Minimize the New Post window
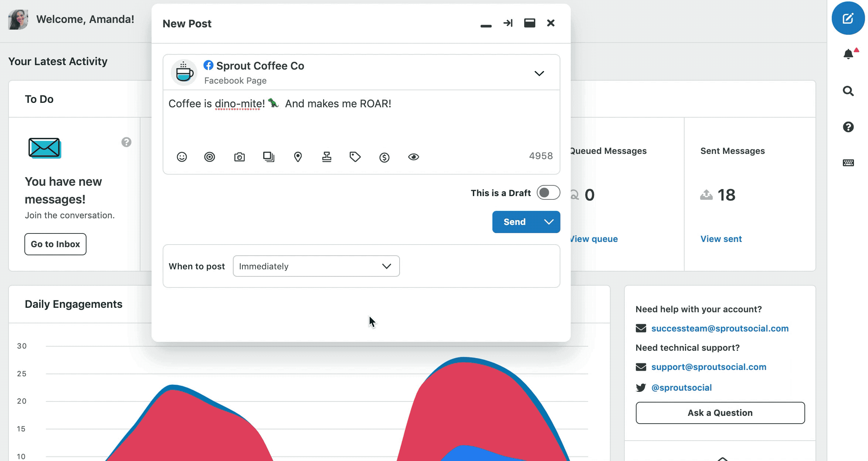This screenshot has width=868, height=461. [x=486, y=26]
